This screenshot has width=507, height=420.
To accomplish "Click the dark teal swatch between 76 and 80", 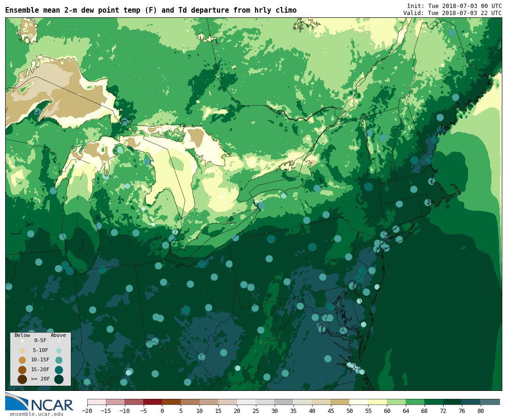I will pos(472,402).
